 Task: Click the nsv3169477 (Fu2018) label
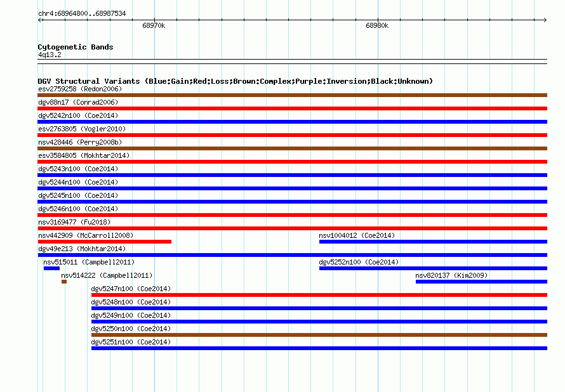74,222
